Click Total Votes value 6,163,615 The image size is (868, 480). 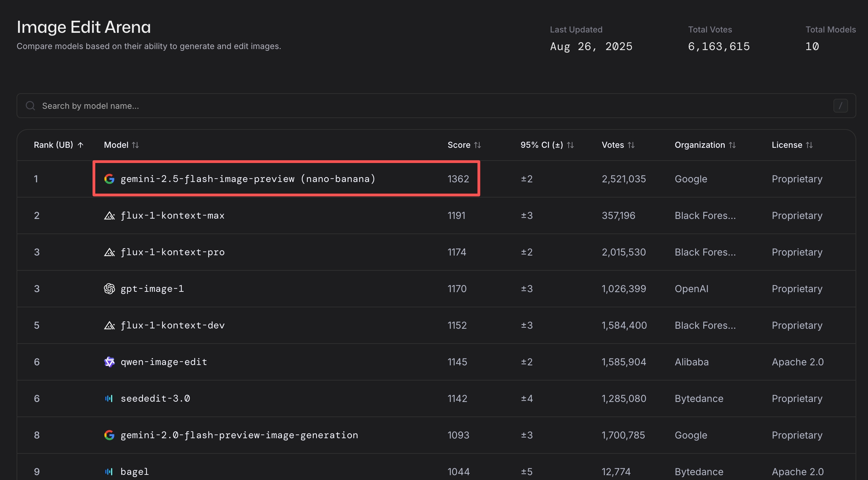[x=719, y=46]
